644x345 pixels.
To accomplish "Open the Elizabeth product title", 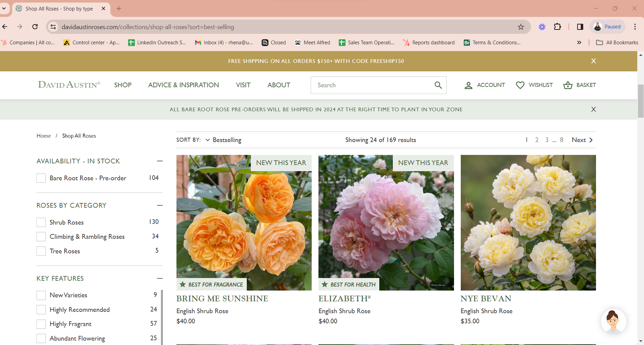I will 344,299.
